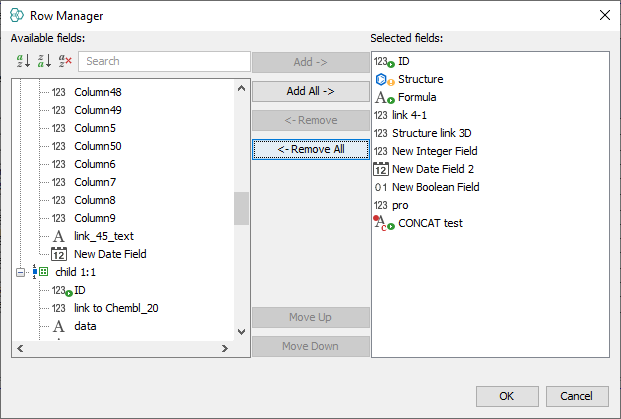This screenshot has height=419, width=621.
Task: Click the New Boolean Field icon
Action: 380,187
